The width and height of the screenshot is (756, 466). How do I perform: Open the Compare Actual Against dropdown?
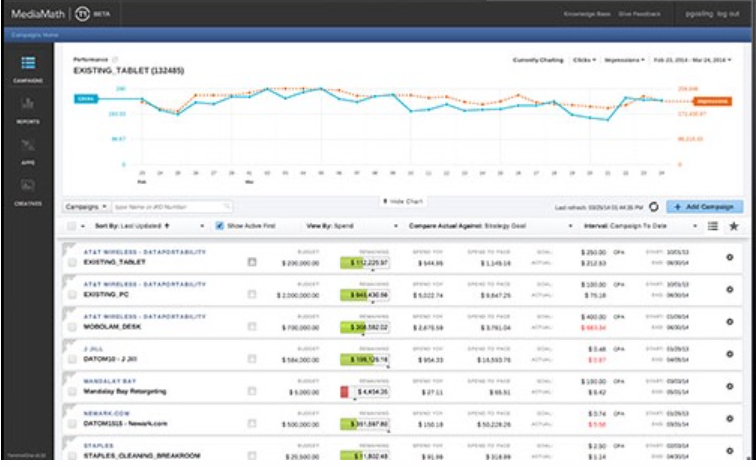coord(490,226)
